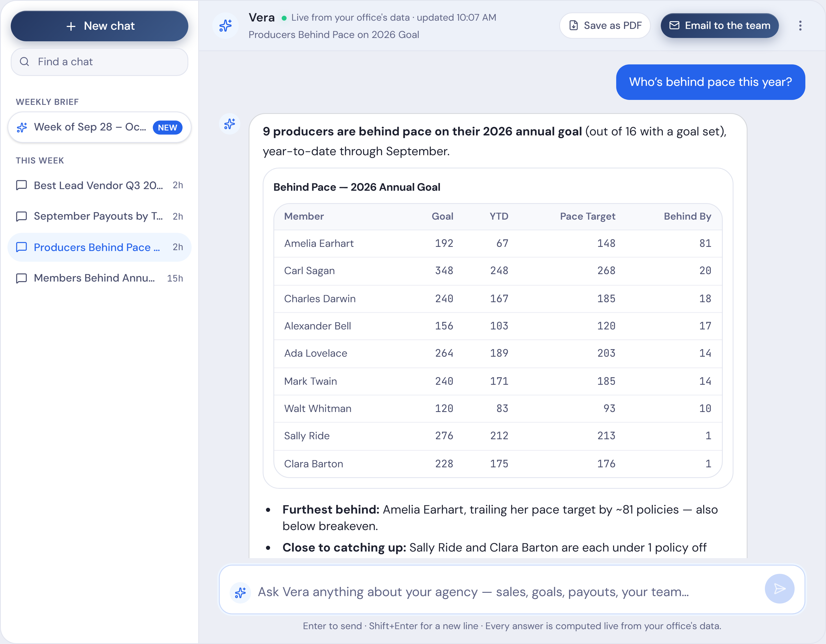Screen dimensions: 826x644
Task: Click chat bubble icon for Members Behind Annual
Action: pos(21,278)
